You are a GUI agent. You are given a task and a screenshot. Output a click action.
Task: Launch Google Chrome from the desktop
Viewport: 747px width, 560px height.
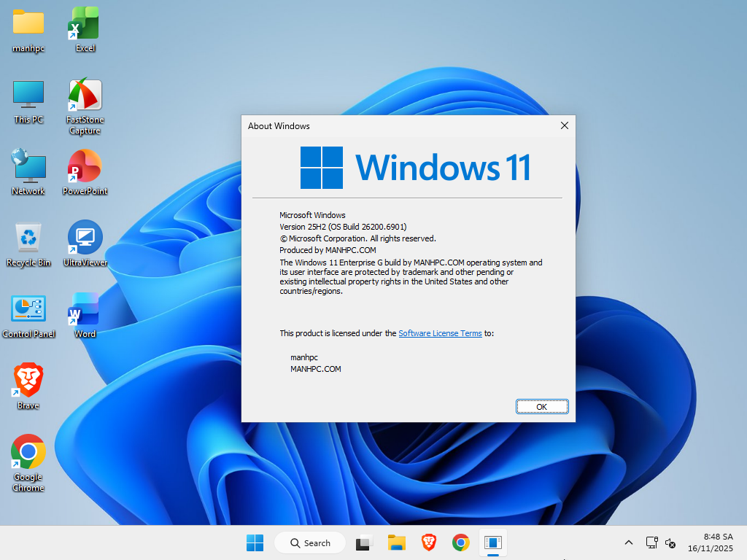tap(28, 451)
